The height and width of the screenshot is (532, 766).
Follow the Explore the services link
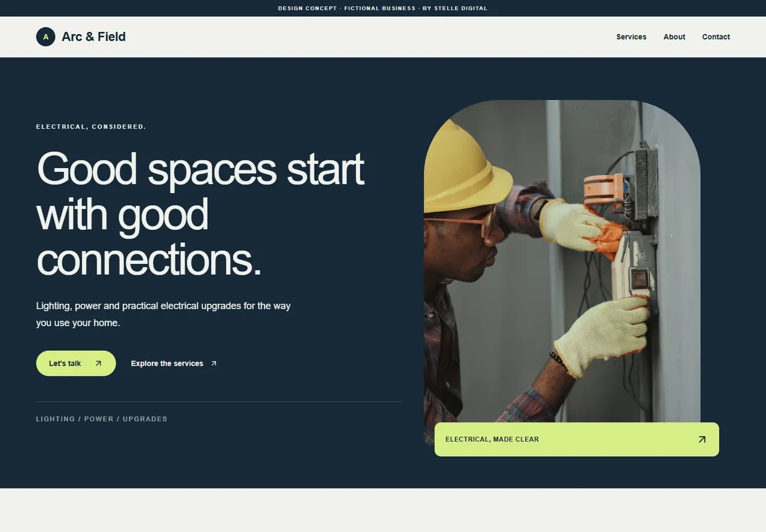click(x=174, y=363)
